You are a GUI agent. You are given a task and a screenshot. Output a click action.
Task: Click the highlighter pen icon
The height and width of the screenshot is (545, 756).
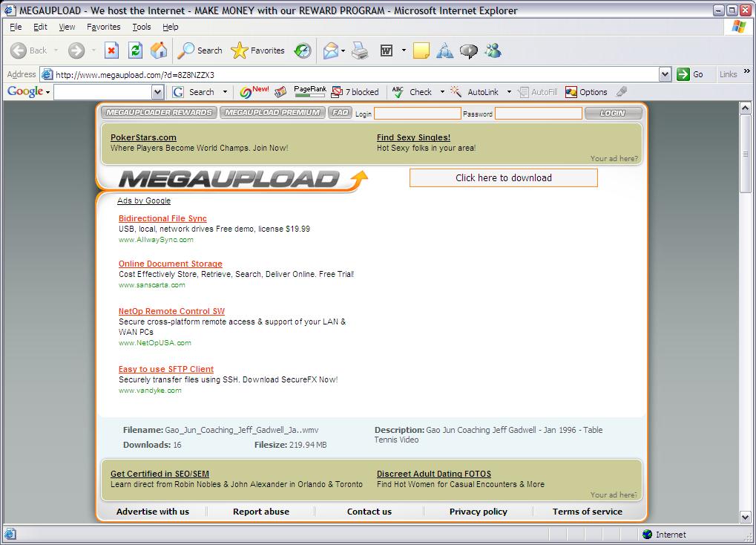[622, 91]
